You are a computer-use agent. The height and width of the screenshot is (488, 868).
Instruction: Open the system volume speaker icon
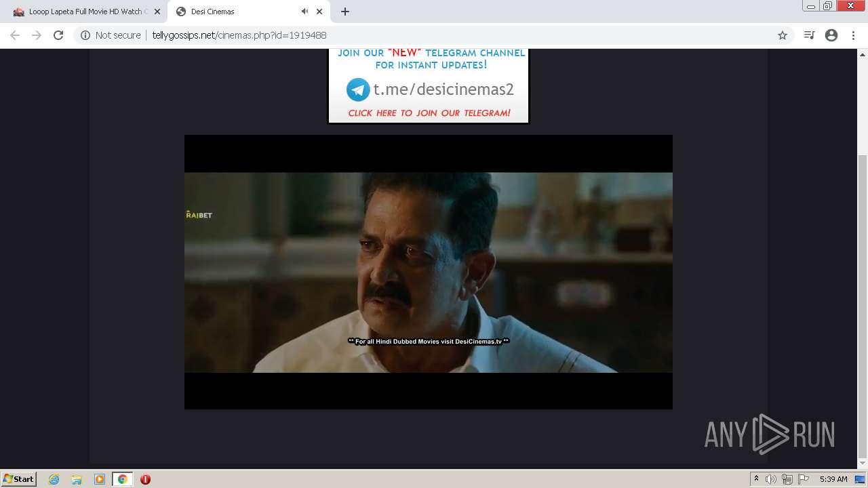(x=771, y=479)
